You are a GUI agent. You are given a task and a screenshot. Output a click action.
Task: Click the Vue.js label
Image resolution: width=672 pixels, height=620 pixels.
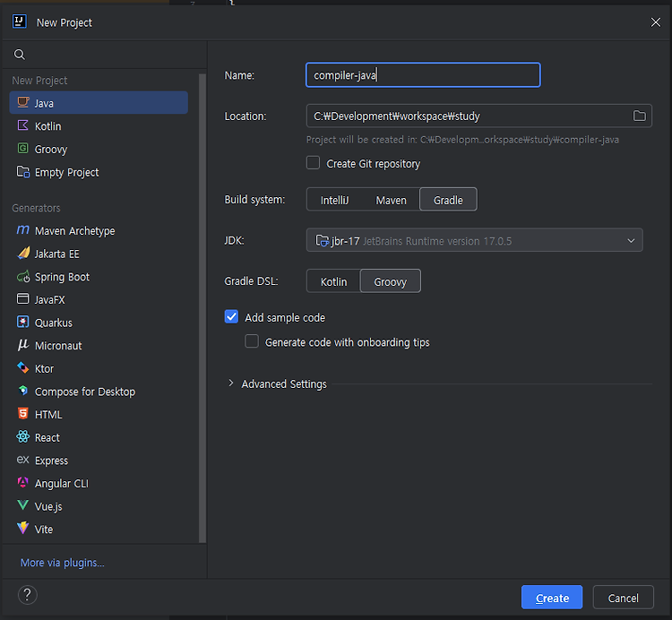tap(48, 506)
